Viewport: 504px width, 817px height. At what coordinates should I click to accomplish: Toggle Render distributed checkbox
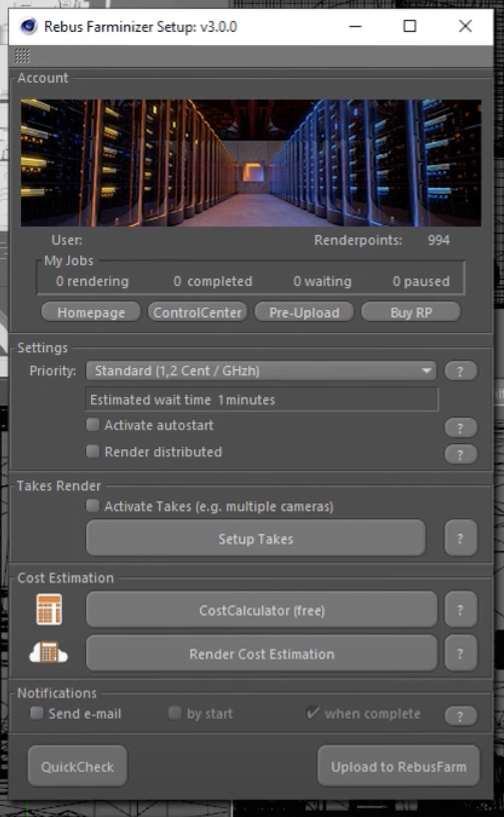pyautogui.click(x=93, y=451)
